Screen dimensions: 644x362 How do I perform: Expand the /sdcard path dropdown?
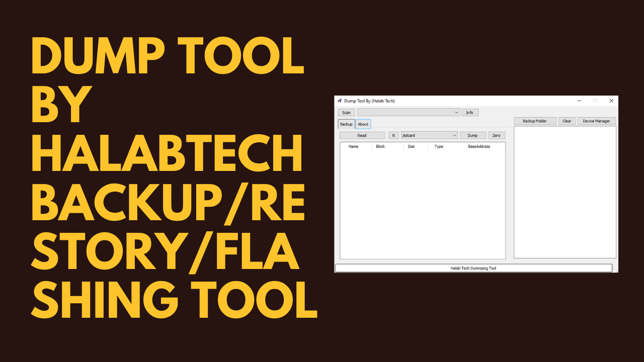429,135
